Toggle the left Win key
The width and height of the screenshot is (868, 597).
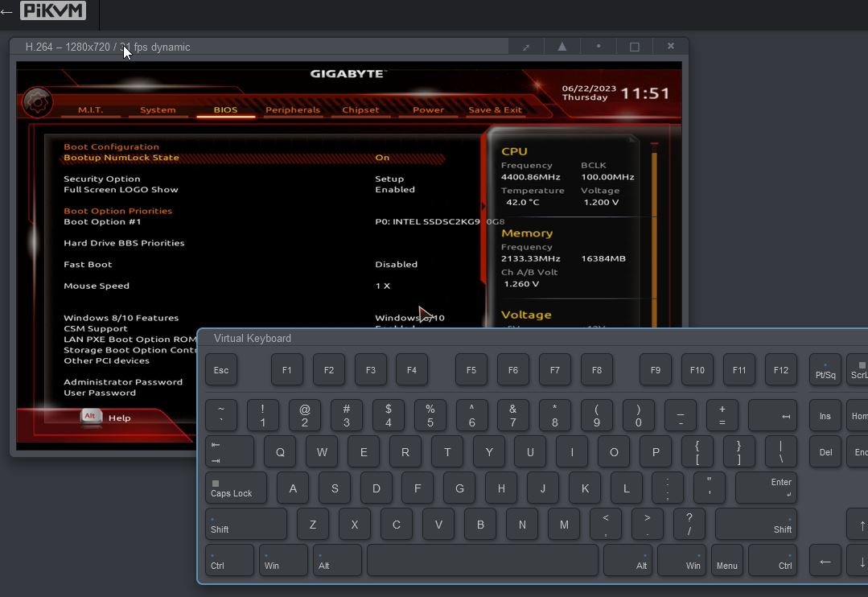(x=283, y=561)
